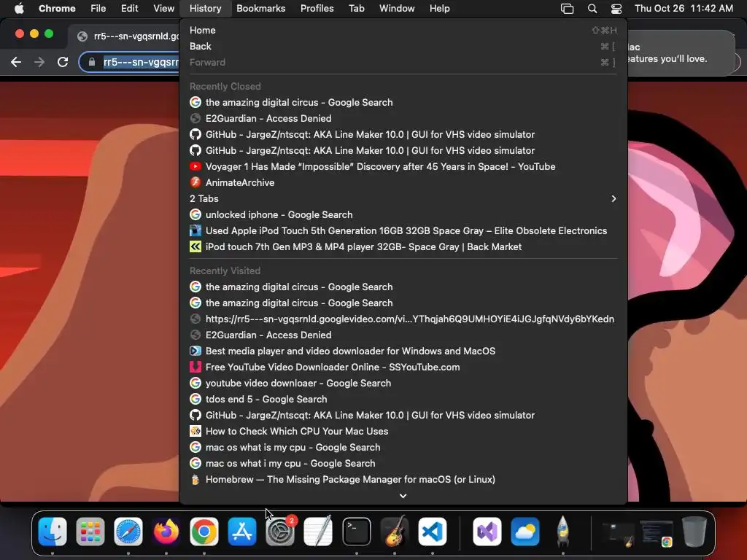Image resolution: width=747 pixels, height=560 pixels.
Task: Open the rocket app icon in Dock
Action: [562, 532]
